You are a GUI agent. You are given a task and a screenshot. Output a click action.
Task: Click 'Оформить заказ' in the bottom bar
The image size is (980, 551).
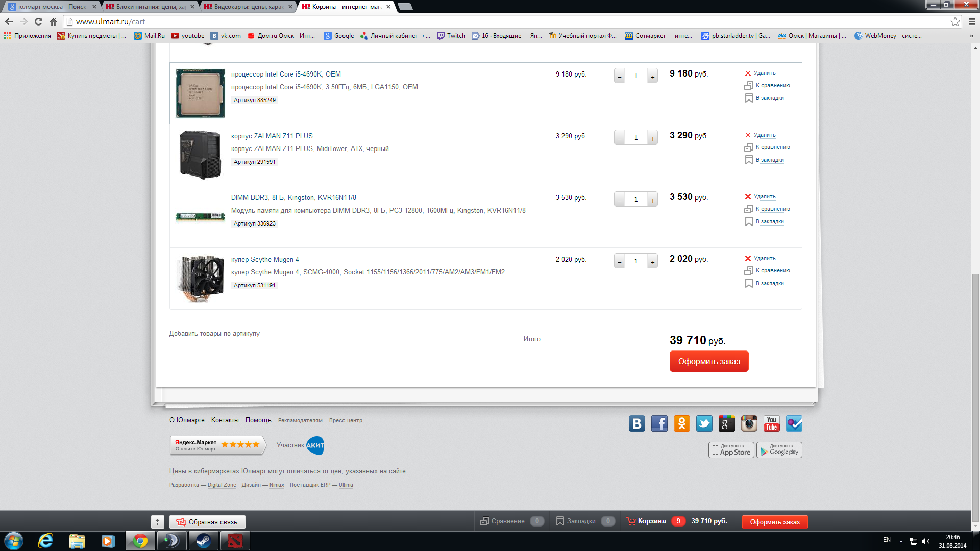(775, 522)
